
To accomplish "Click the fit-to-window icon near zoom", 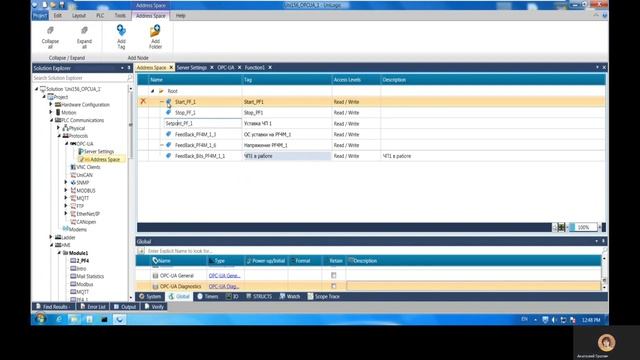I will (562, 227).
